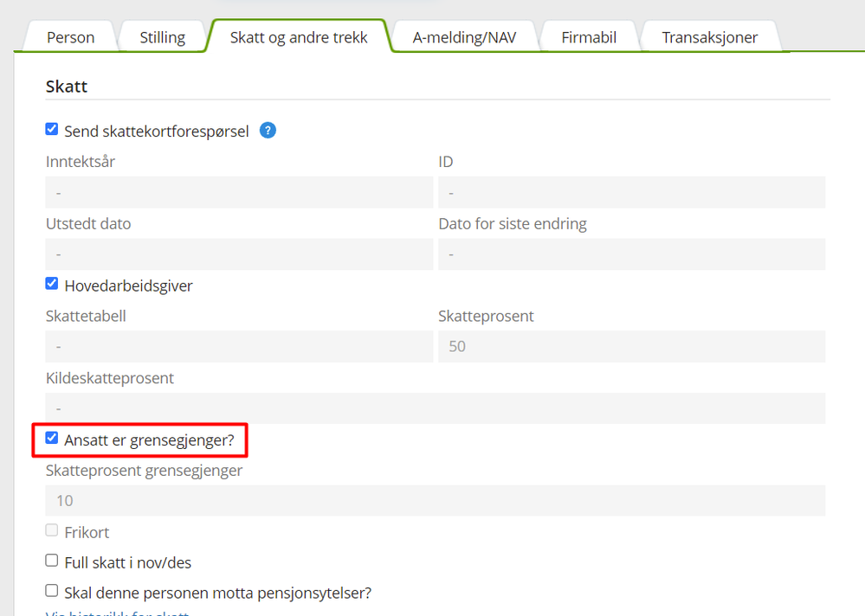Check Skal denne personen motta pensjonsytelser
The width and height of the screenshot is (865, 616).
pos(52,591)
